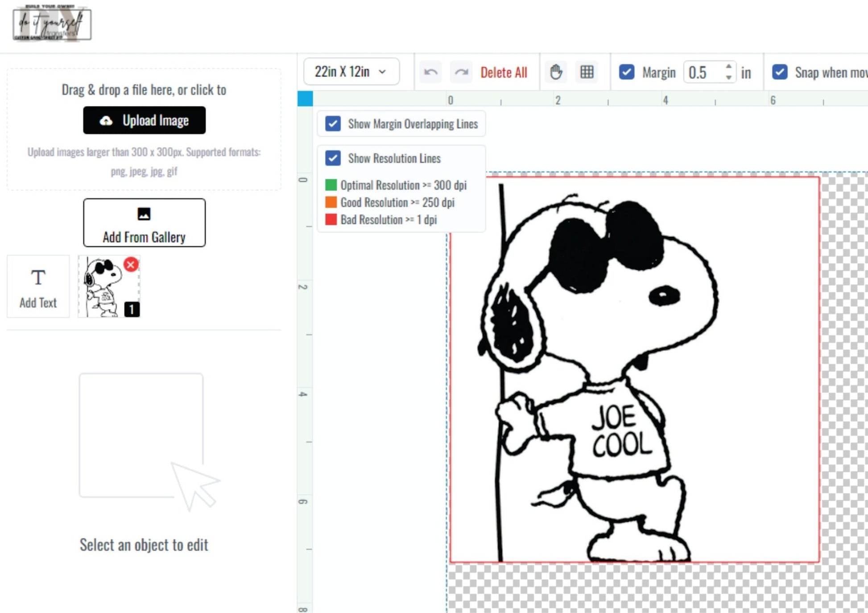Toggle the Margin checkbox off
Image resolution: width=868 pixels, height=613 pixels.
pyautogui.click(x=626, y=72)
